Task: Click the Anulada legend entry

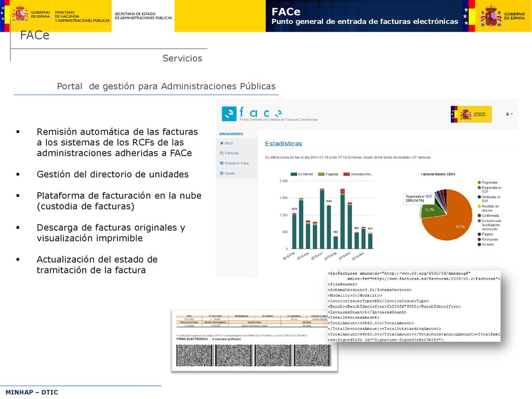Action: 486,244
